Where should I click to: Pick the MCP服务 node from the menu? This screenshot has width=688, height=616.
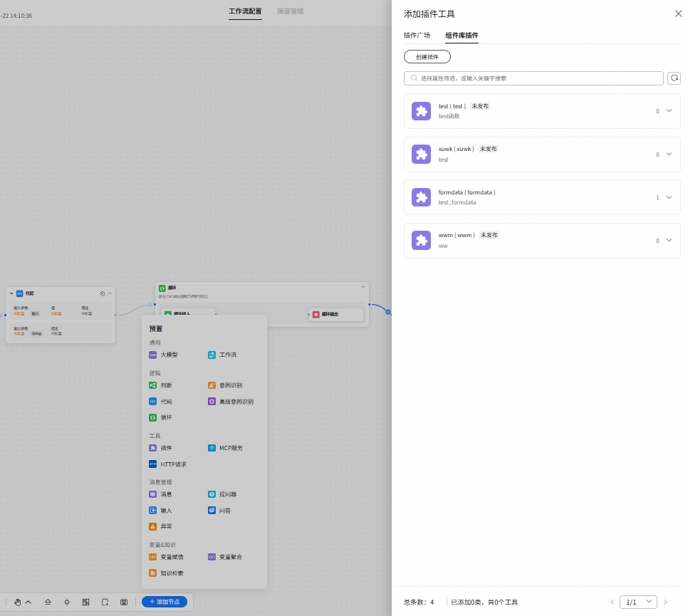pos(225,448)
